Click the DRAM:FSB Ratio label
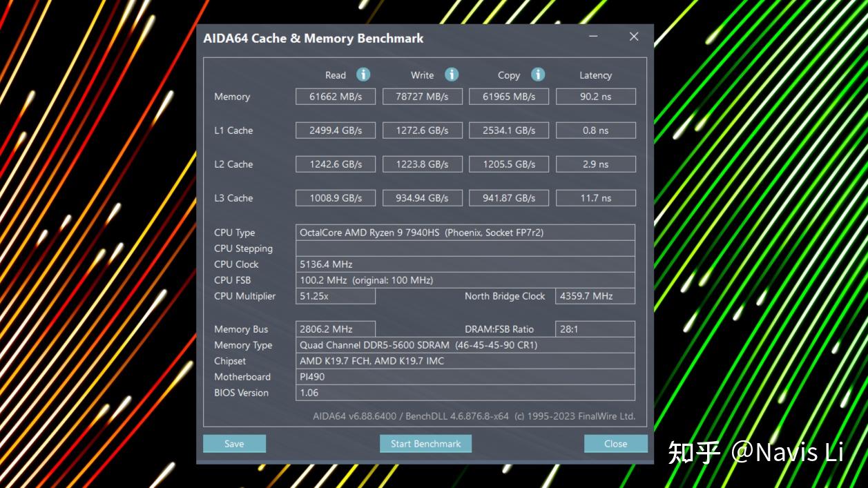Image resolution: width=868 pixels, height=488 pixels. pos(499,329)
